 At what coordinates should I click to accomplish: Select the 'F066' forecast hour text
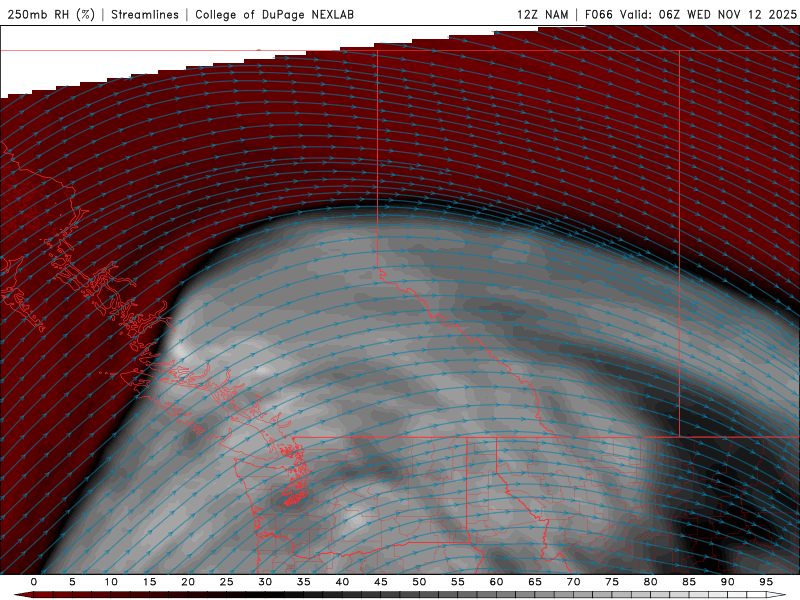(x=598, y=14)
